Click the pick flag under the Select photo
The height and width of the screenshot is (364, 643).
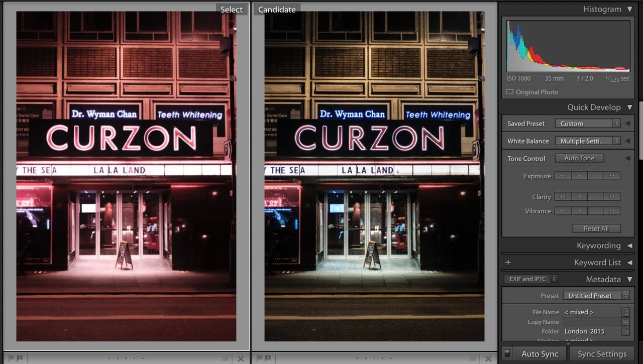[x=11, y=358]
